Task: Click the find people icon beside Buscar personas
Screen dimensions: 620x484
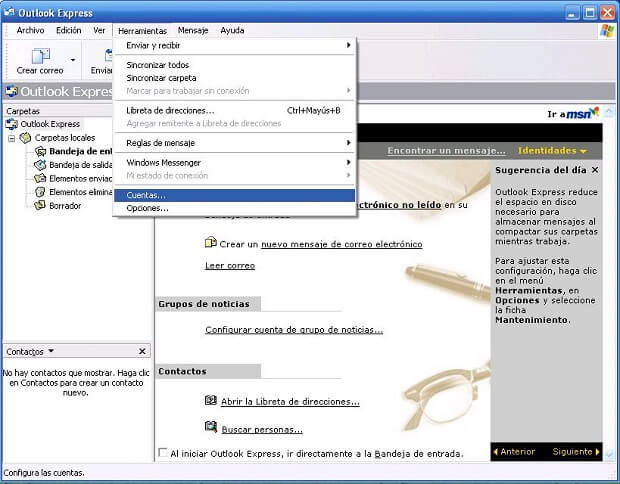Action: pyautogui.click(x=211, y=427)
